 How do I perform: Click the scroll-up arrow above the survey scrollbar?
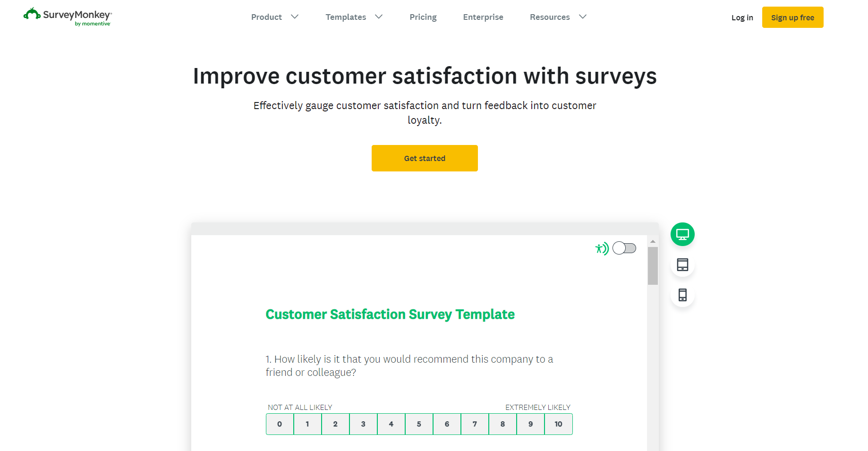(653, 241)
